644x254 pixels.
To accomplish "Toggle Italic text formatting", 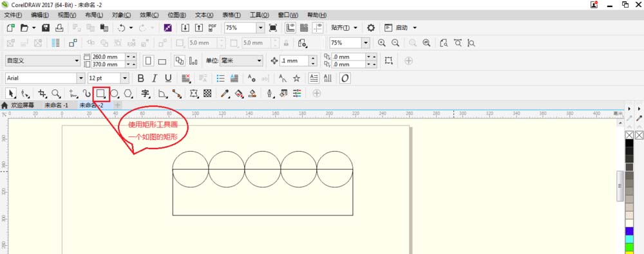I will (155, 78).
